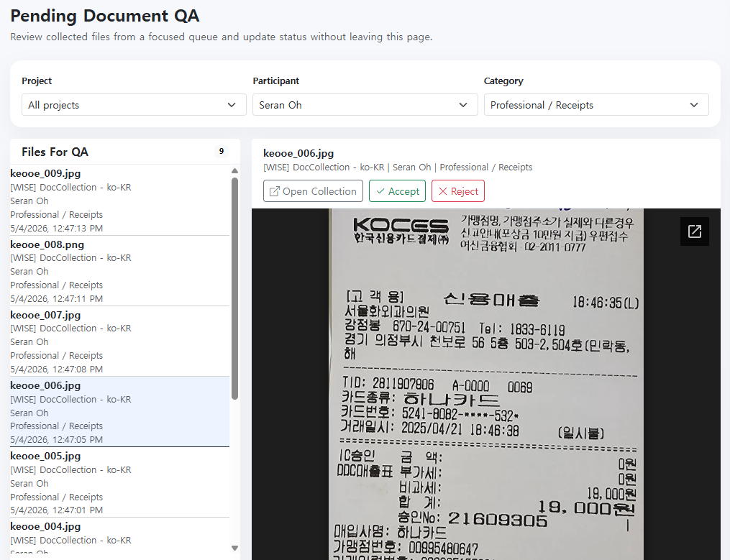Click the Pending Document QA heading
Screen dimensions: 730x560
tap(105, 16)
